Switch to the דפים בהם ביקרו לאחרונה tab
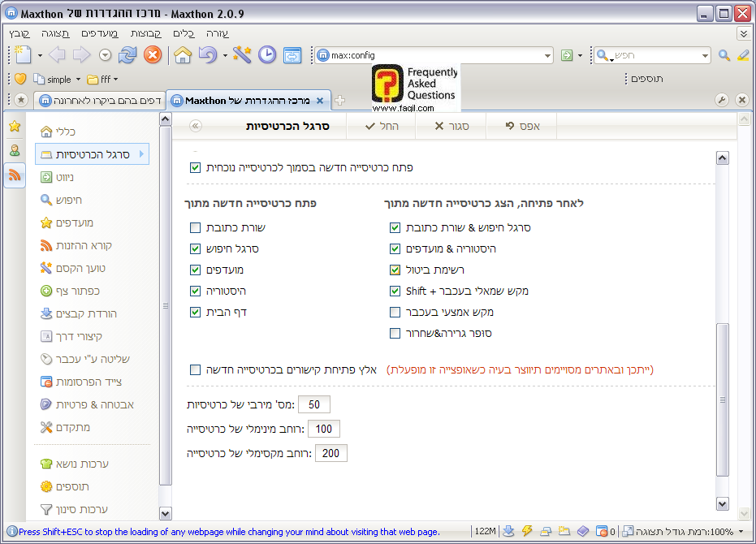Image resolution: width=756 pixels, height=544 pixels. coord(100,101)
